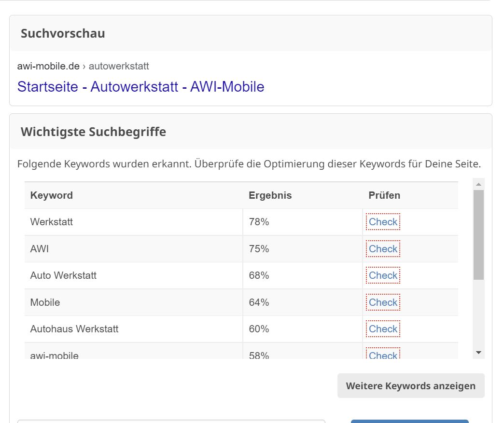Screen dimensions: 504x423
Task: Click the Wichtigste Suchbegriffe section heading
Action: [94, 132]
